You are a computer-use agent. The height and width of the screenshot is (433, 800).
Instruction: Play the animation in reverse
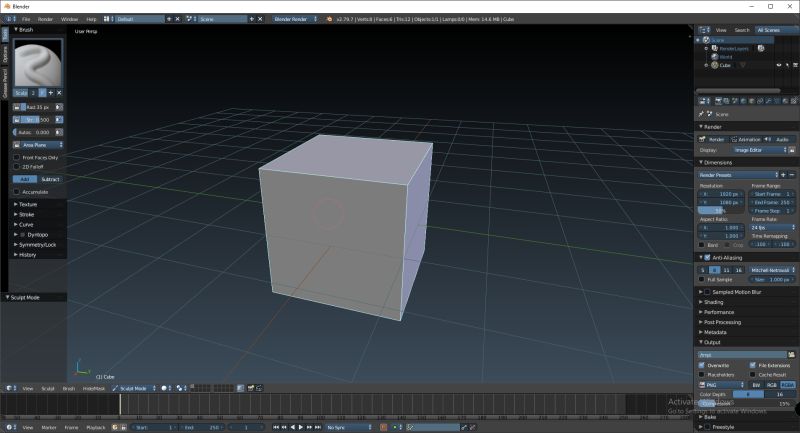point(292,427)
